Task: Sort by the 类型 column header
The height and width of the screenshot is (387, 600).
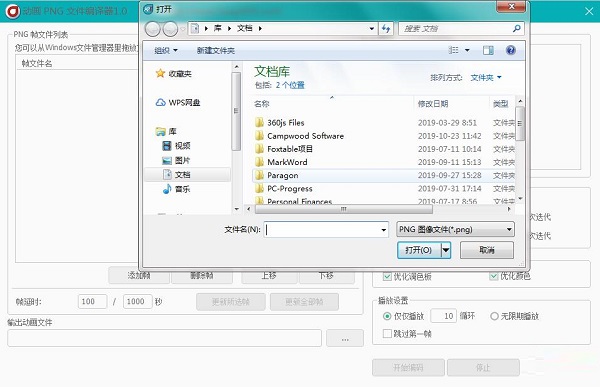Action: 501,104
